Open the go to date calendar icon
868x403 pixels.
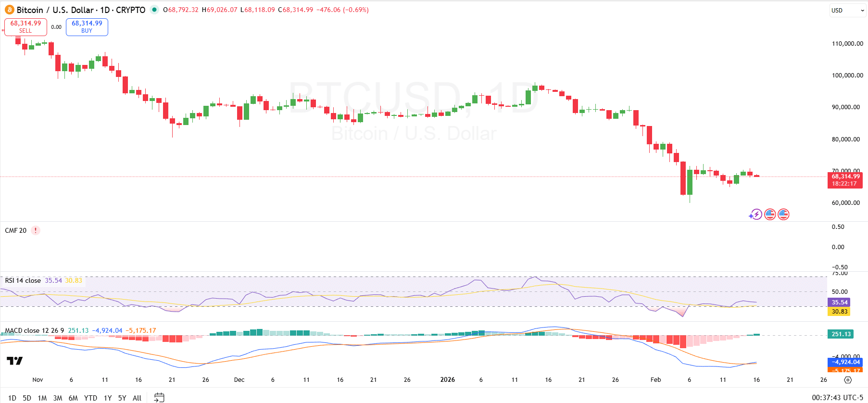coord(159,397)
